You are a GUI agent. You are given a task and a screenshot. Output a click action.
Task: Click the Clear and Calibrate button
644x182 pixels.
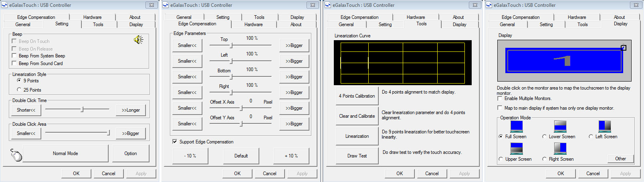point(357,116)
